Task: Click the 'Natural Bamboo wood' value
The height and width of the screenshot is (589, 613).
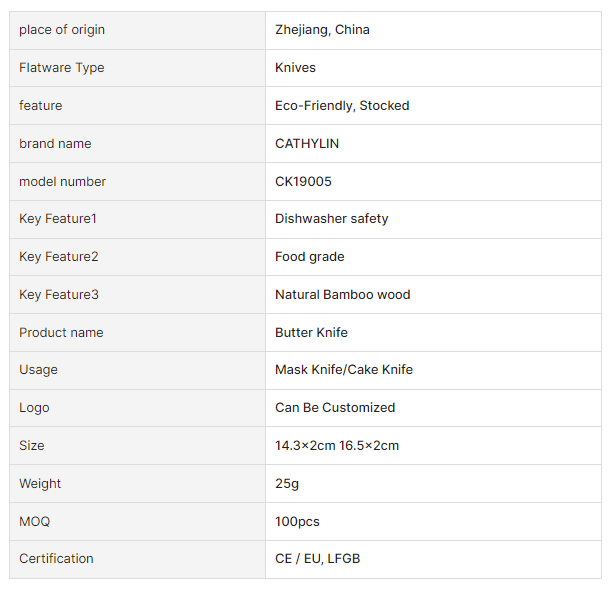Action: coord(342,295)
